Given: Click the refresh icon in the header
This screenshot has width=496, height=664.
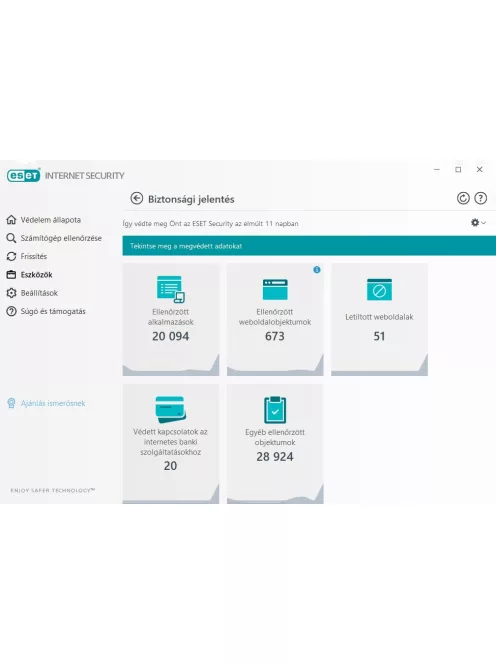Looking at the screenshot, I should (x=463, y=198).
